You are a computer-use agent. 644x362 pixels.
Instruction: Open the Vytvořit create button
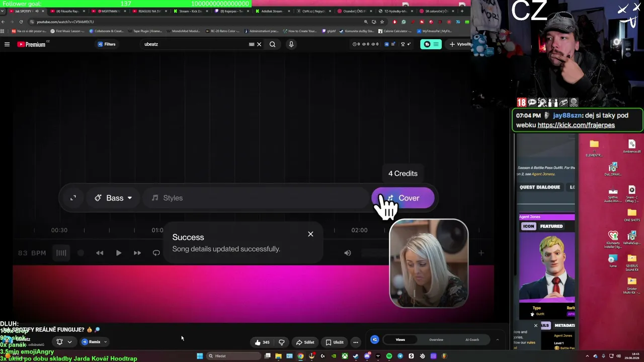coord(460,44)
